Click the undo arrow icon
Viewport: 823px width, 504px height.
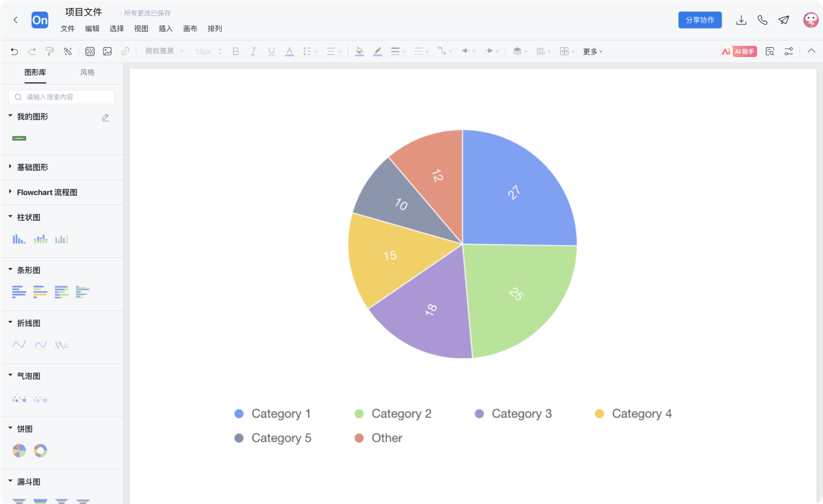[15, 51]
